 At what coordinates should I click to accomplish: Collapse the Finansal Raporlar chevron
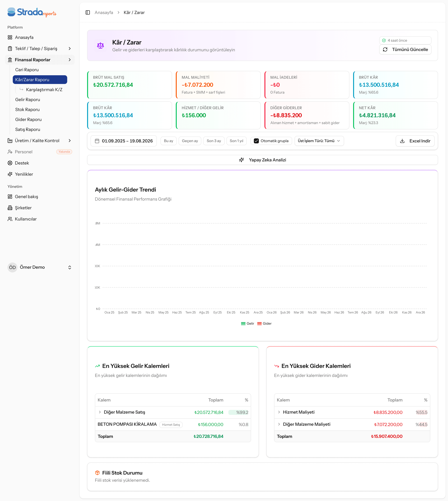tap(70, 60)
